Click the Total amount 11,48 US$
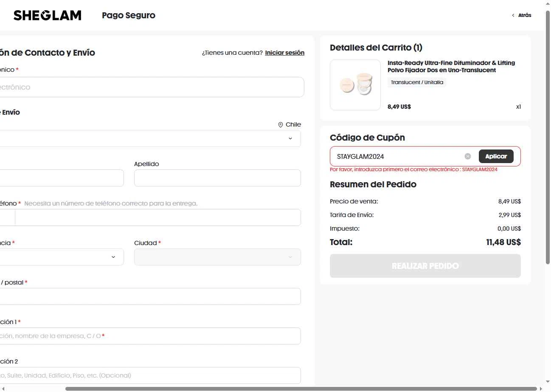This screenshot has width=551, height=392. 503,243
